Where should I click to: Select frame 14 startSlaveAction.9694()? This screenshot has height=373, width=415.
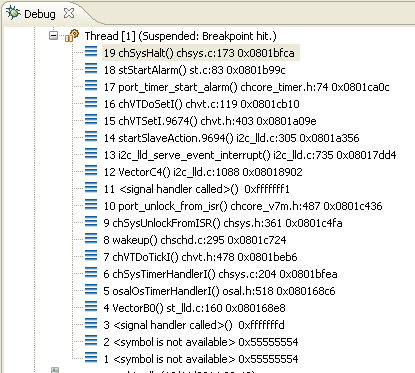point(231,138)
